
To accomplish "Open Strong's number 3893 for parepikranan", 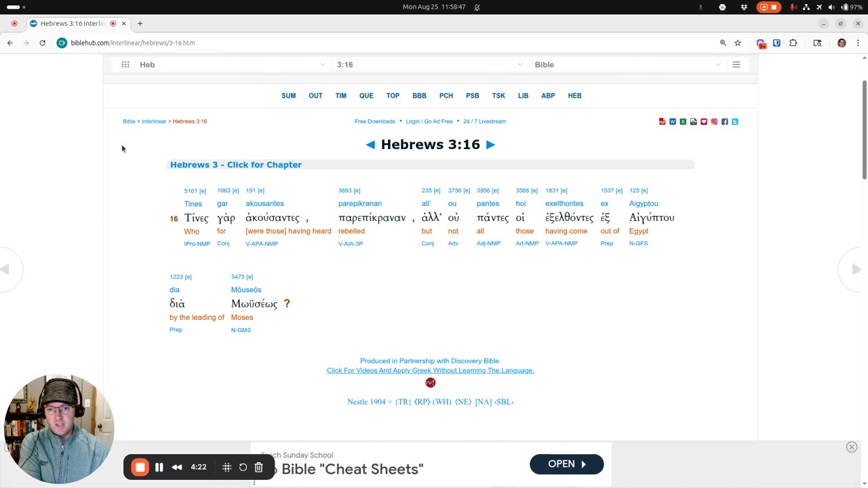I will pyautogui.click(x=345, y=190).
